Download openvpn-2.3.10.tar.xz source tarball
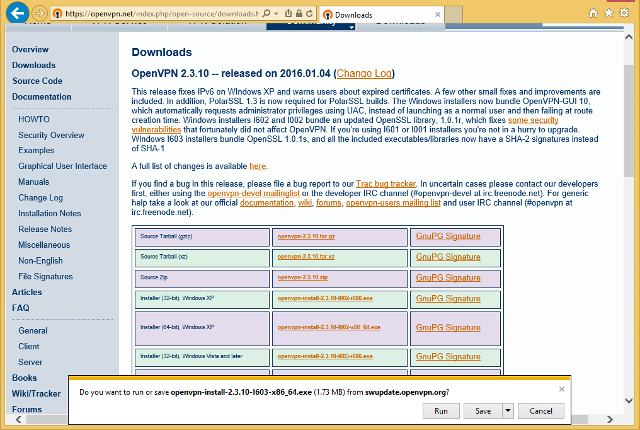The height and width of the screenshot is (430, 640). tap(306, 257)
